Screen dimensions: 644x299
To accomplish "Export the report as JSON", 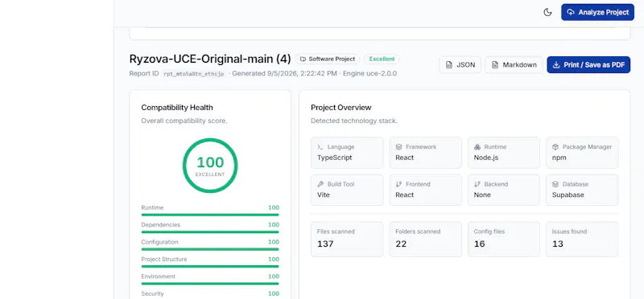I will tap(460, 65).
